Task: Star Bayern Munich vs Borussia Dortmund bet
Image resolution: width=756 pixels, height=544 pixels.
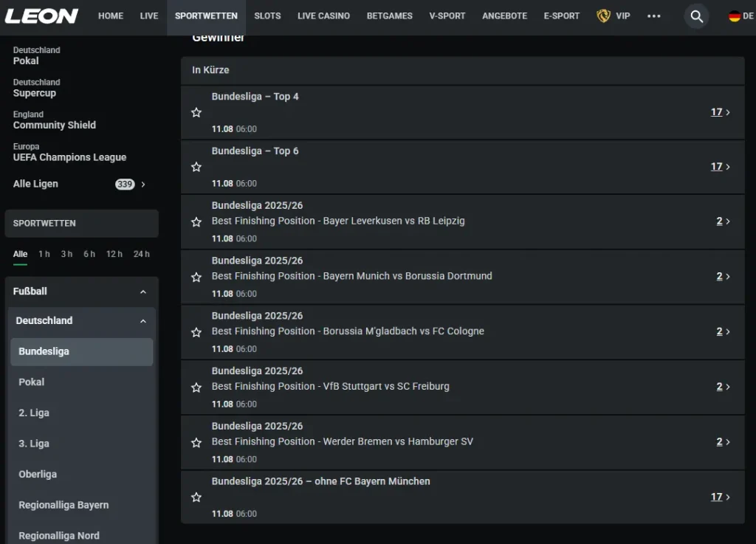Action: tap(196, 277)
